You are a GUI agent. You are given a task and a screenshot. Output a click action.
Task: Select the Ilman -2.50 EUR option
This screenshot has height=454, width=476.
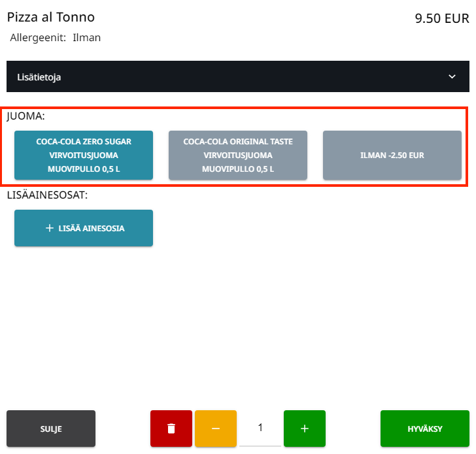392,155
